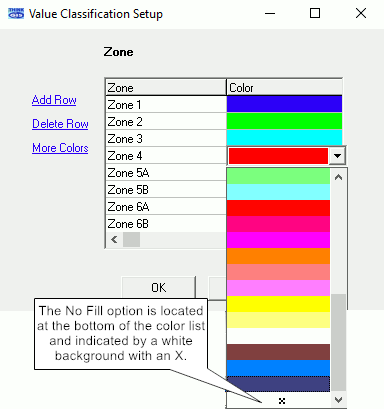384x409 pixels.
Task: Select the Zone 5A row cell
Action: point(166,173)
